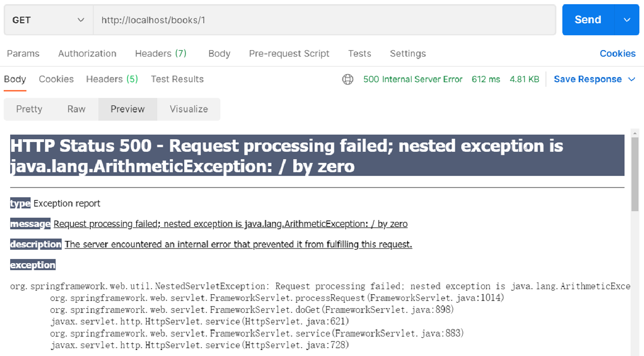Click the Send button

[x=588, y=20]
